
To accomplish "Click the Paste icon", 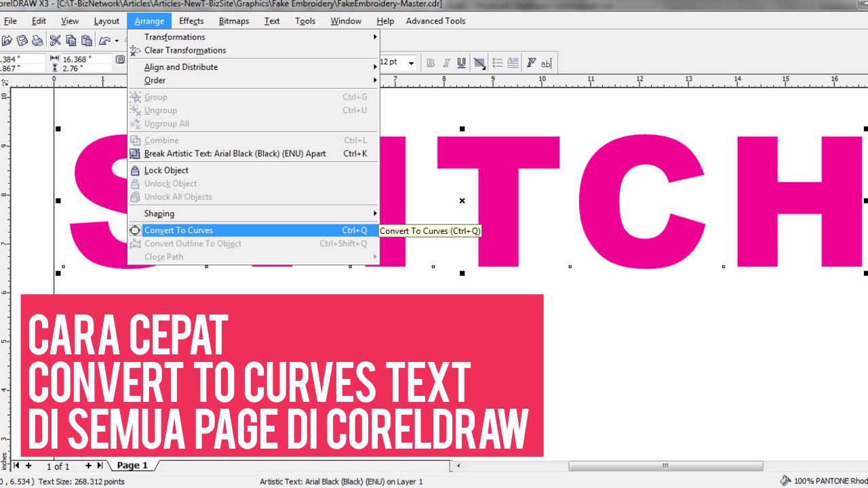I will [86, 40].
